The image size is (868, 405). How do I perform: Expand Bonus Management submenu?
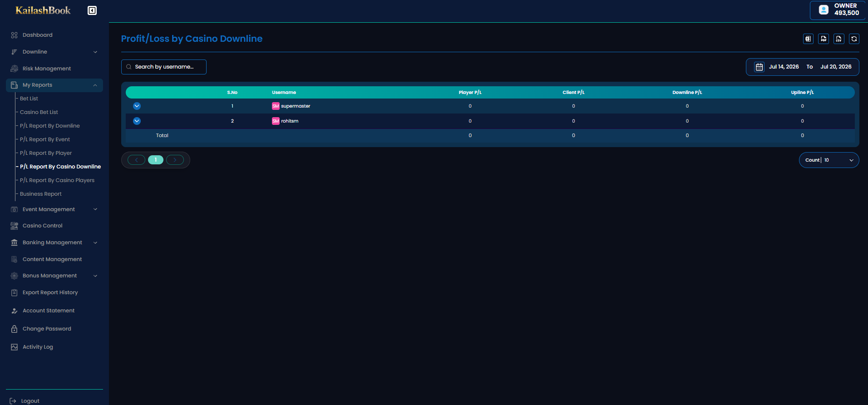coord(95,276)
